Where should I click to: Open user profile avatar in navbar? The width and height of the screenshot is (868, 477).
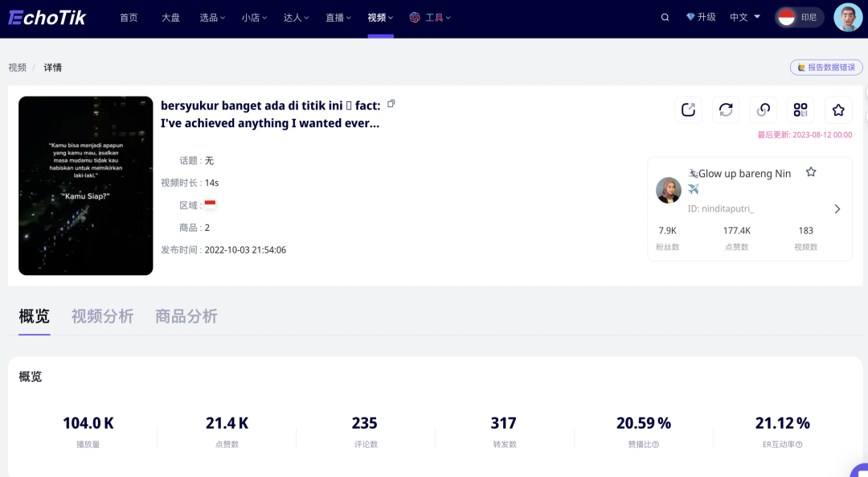pos(848,18)
